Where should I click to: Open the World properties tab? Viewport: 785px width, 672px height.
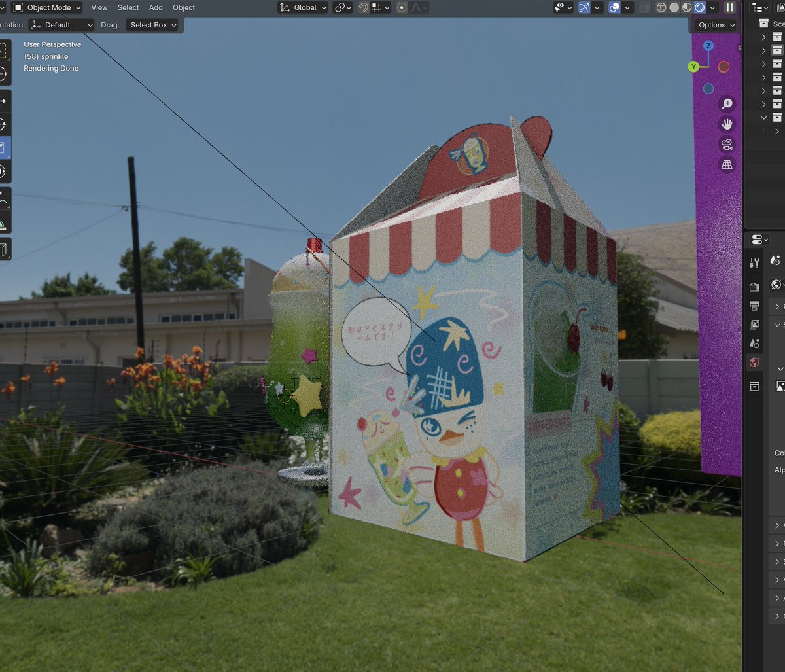pyautogui.click(x=754, y=363)
